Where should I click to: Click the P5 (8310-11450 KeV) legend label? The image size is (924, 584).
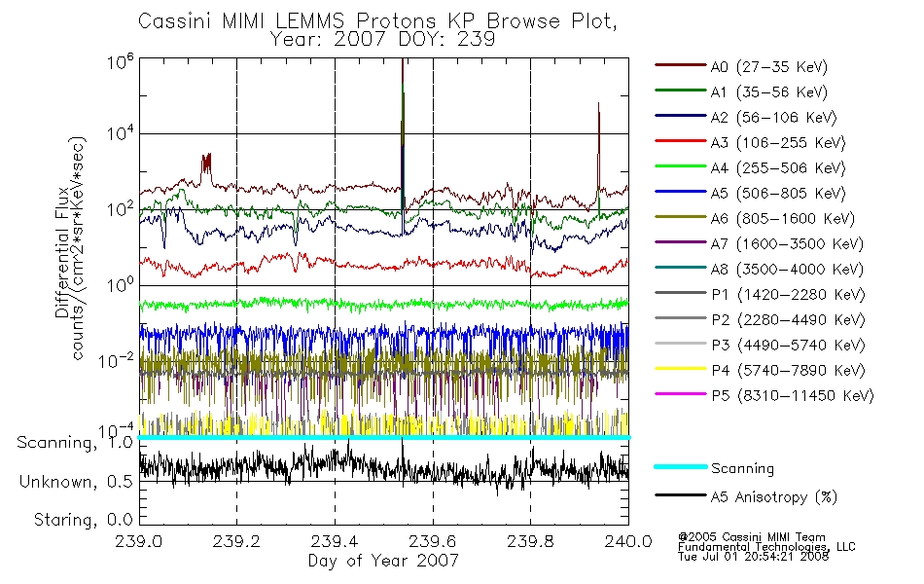(793, 396)
